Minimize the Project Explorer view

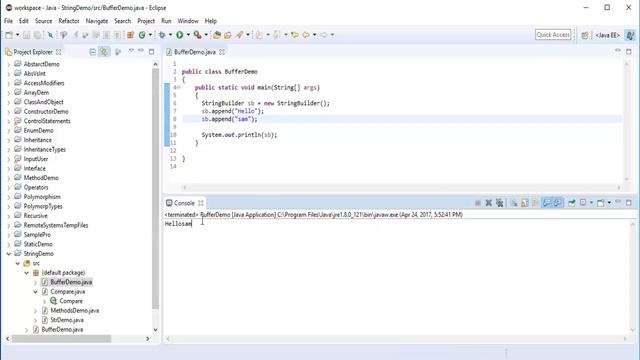(141, 51)
